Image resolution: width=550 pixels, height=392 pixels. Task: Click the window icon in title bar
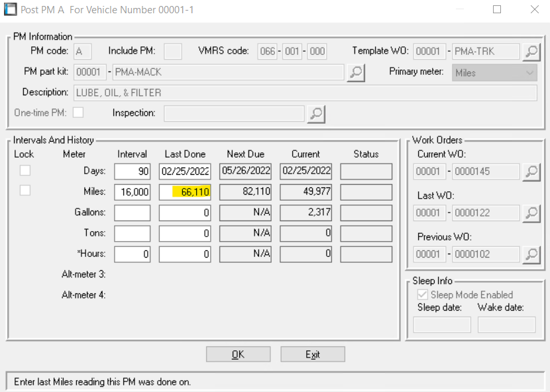[10, 10]
